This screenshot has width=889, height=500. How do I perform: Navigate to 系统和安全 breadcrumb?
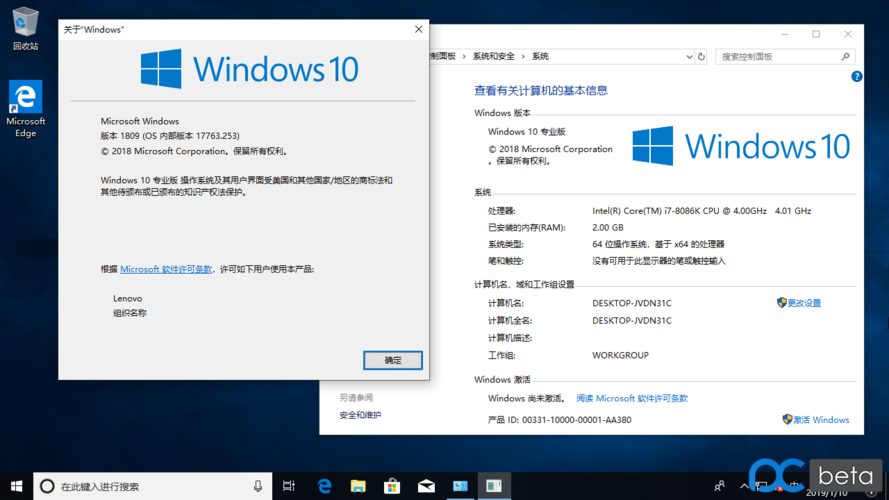(493, 56)
